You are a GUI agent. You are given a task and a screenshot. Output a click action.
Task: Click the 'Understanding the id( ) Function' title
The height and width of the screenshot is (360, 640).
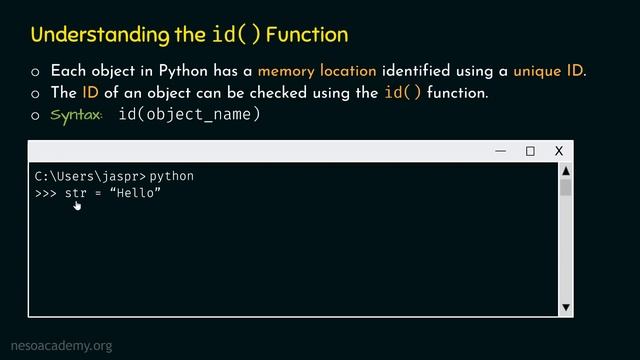189,34
